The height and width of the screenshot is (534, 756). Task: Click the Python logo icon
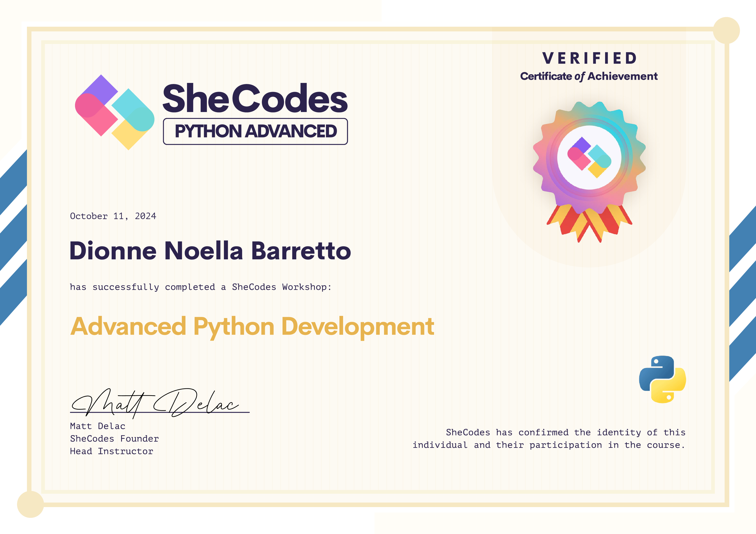[662, 379]
